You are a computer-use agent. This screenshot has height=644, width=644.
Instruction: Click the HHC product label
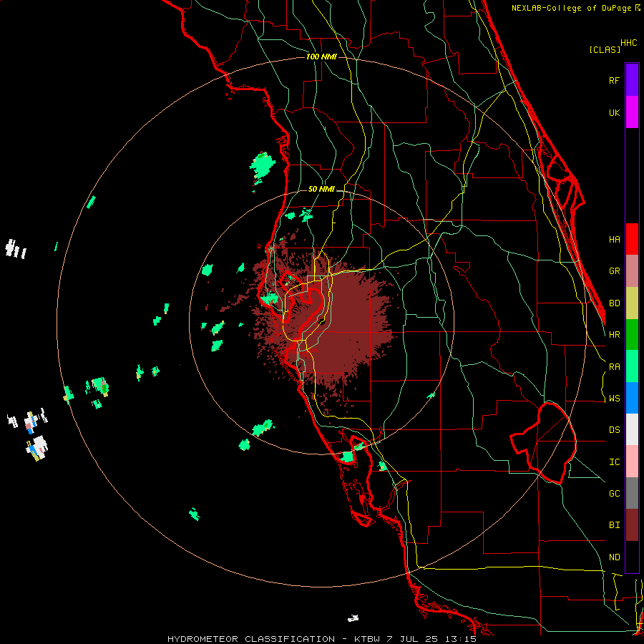coord(629,43)
